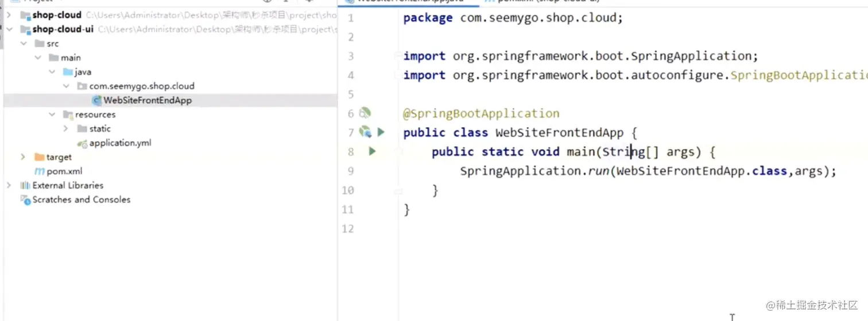Click line number 5 in the gutter
868x321 pixels.
click(351, 95)
